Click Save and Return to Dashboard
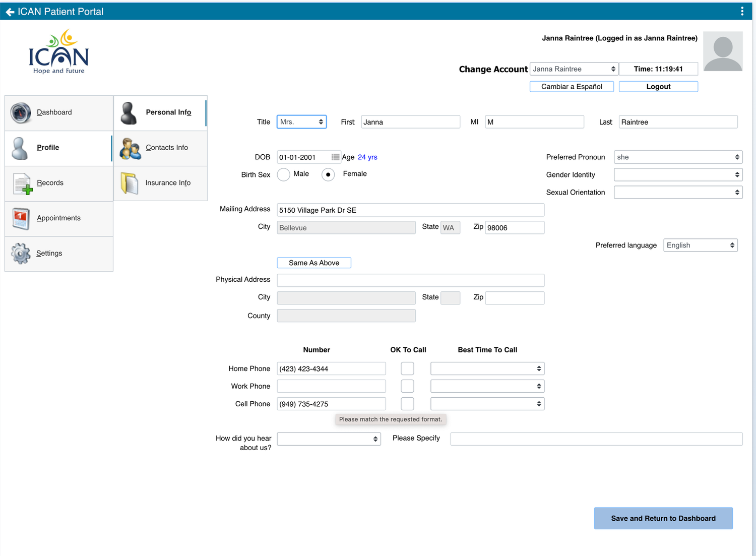This screenshot has width=756, height=556. pyautogui.click(x=663, y=518)
